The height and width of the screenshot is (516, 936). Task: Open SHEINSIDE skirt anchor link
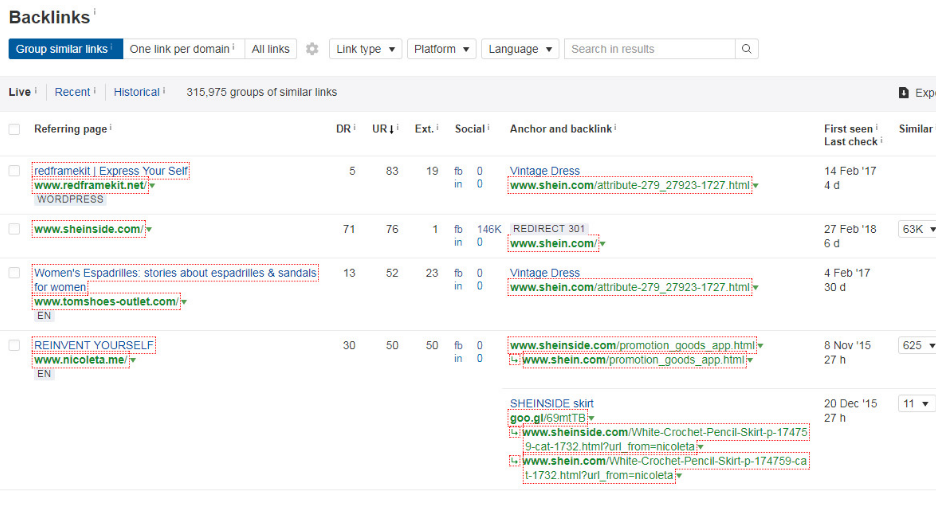click(x=552, y=404)
